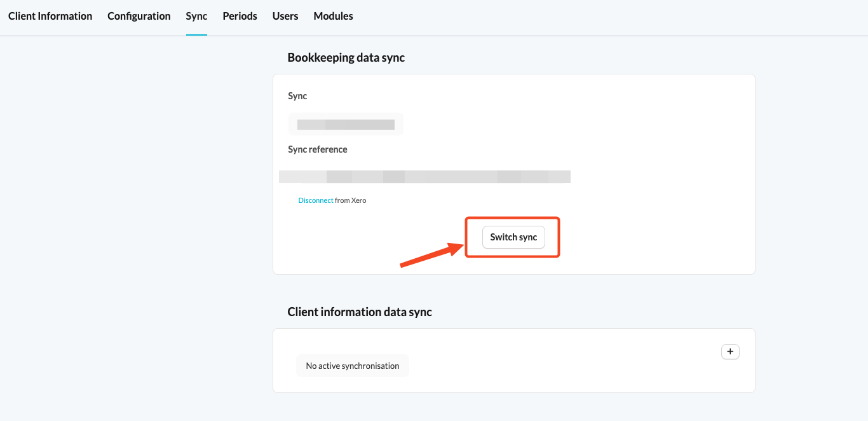This screenshot has width=868, height=421.
Task: Click the Client information data sync heading
Action: 360,312
